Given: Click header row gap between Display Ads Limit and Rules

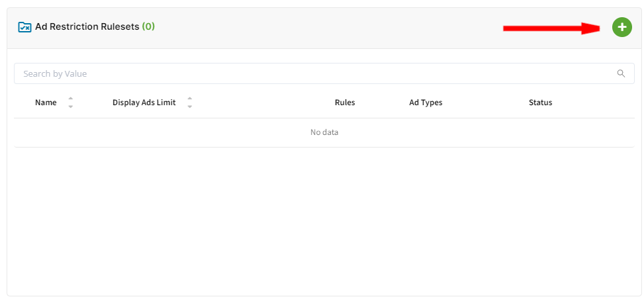Looking at the screenshot, I should click(265, 103).
